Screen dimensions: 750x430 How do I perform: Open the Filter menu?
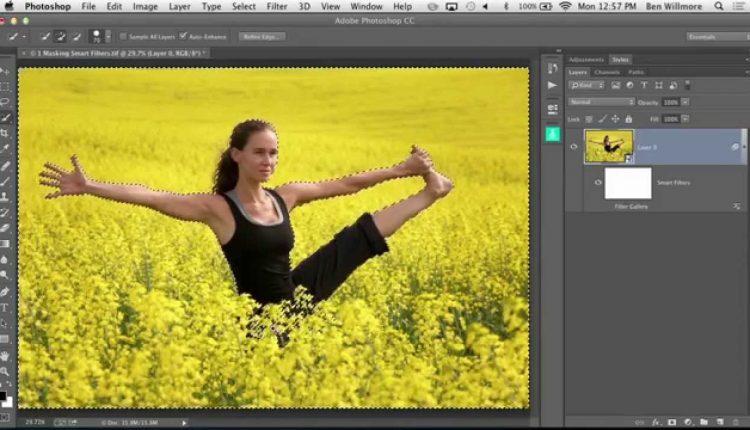[277, 6]
